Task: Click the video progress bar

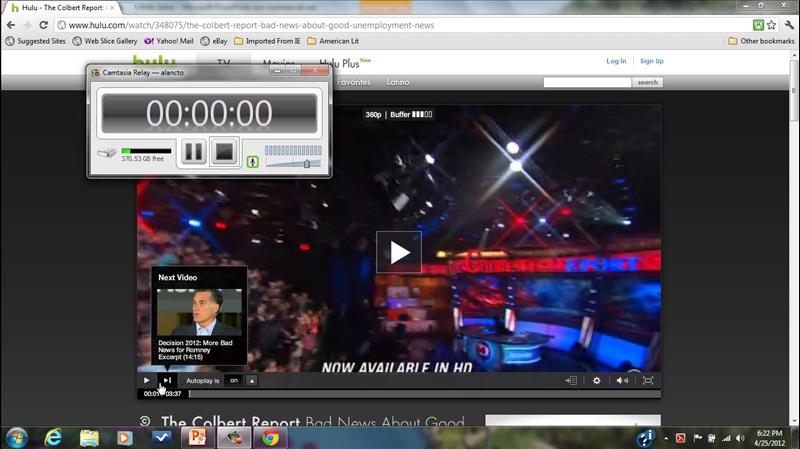Action: 424,394
